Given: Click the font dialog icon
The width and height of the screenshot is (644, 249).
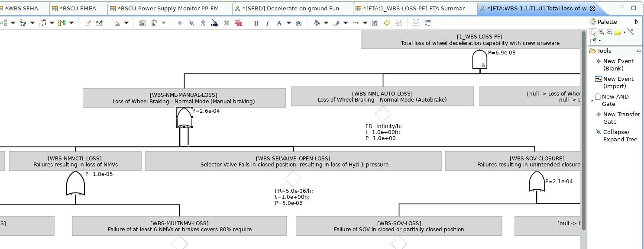Looking at the screenshot, I should [x=299, y=23].
